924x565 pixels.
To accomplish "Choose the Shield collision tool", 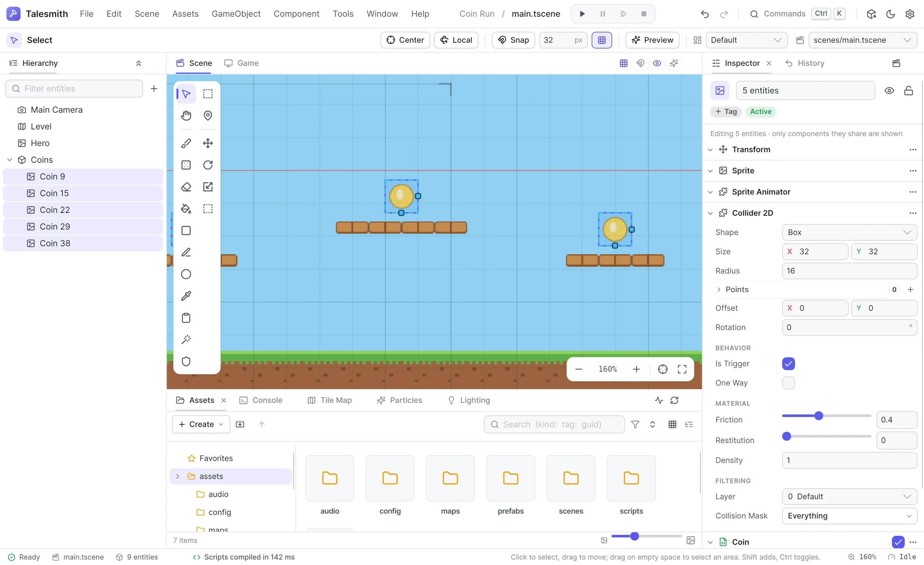I will (x=186, y=361).
